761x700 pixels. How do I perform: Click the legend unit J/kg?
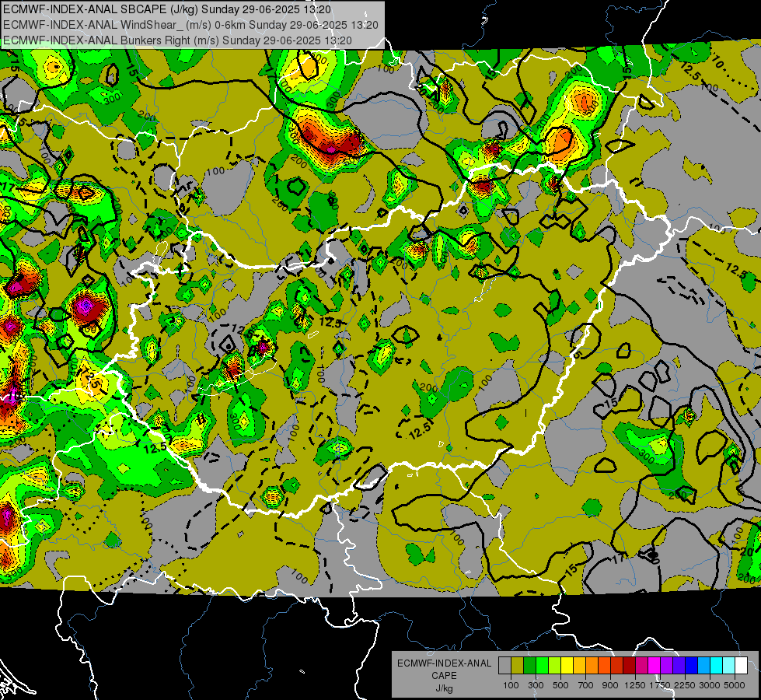coord(444,688)
